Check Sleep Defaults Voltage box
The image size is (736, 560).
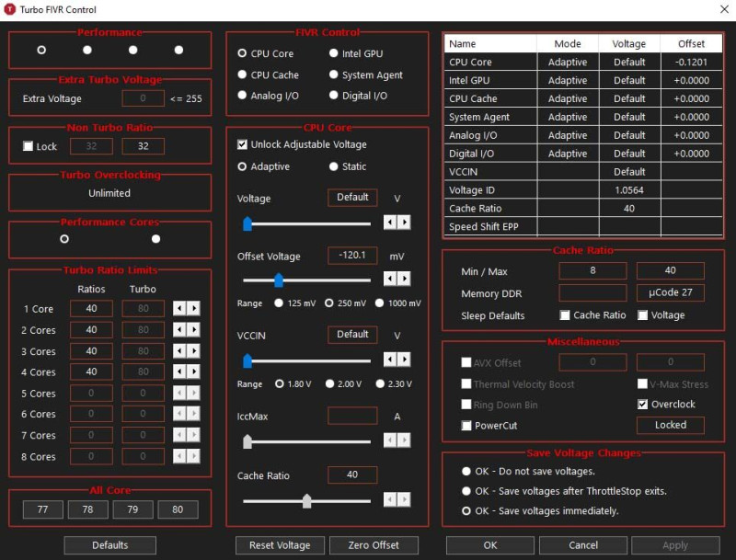click(x=642, y=315)
